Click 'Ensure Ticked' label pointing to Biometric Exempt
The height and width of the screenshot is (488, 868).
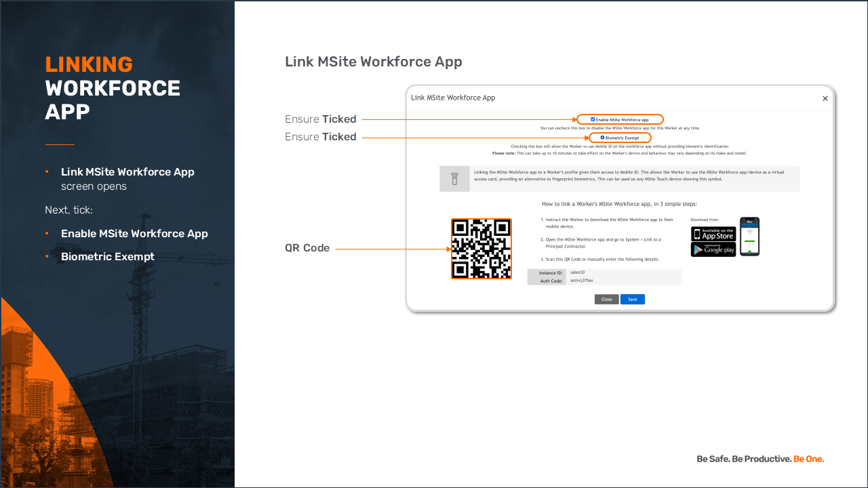pos(321,137)
